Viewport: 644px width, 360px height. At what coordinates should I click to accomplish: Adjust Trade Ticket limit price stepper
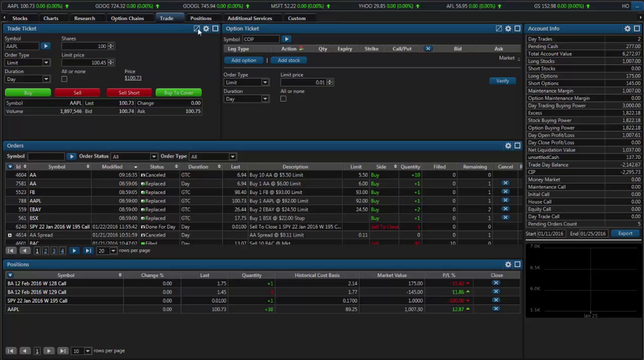(x=111, y=63)
